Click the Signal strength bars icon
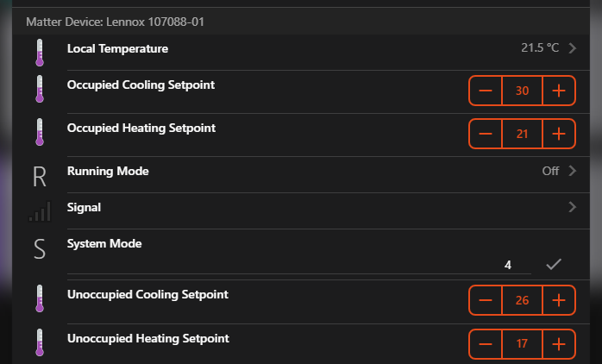The height and width of the screenshot is (364, 602). [x=39, y=212]
